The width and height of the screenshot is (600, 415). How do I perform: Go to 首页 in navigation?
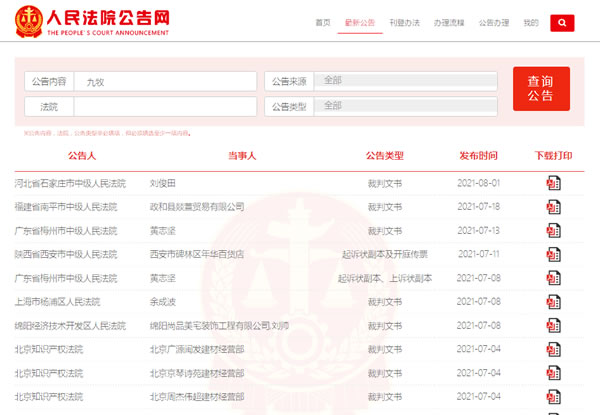click(322, 22)
